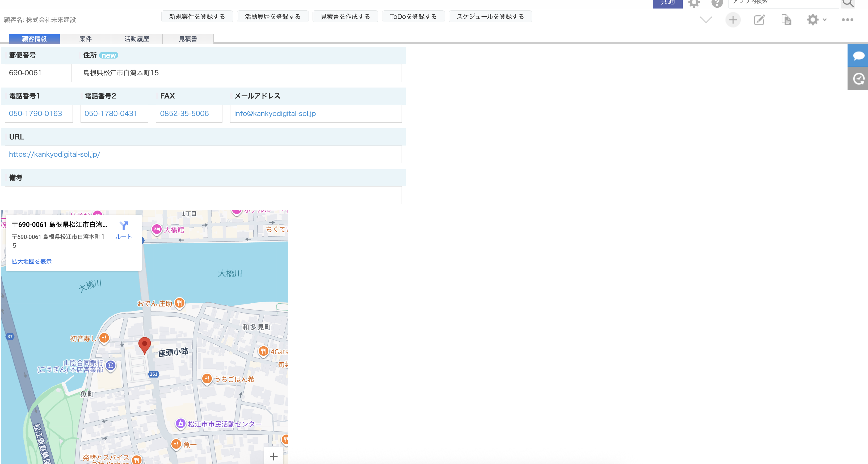Click the postal code value 690-0061
868x464 pixels.
tap(25, 73)
